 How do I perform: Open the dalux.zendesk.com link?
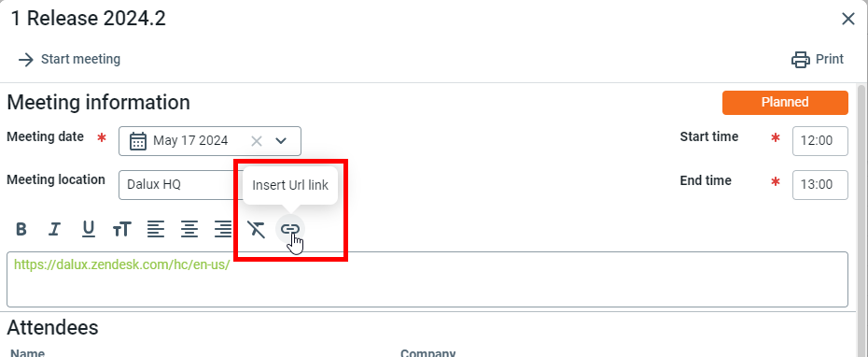121,264
